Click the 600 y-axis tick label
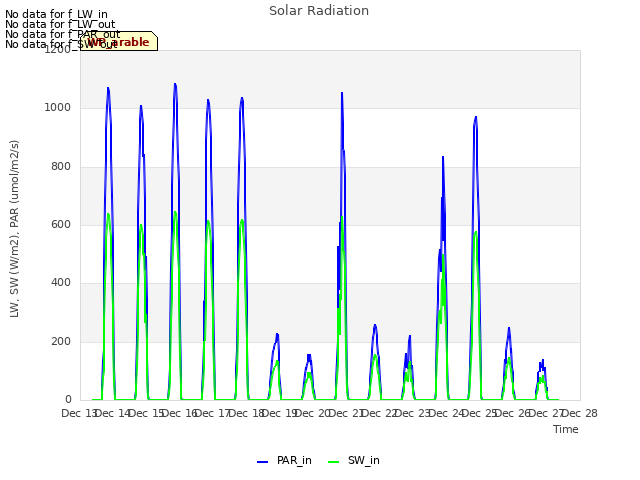 pyautogui.click(x=61, y=224)
